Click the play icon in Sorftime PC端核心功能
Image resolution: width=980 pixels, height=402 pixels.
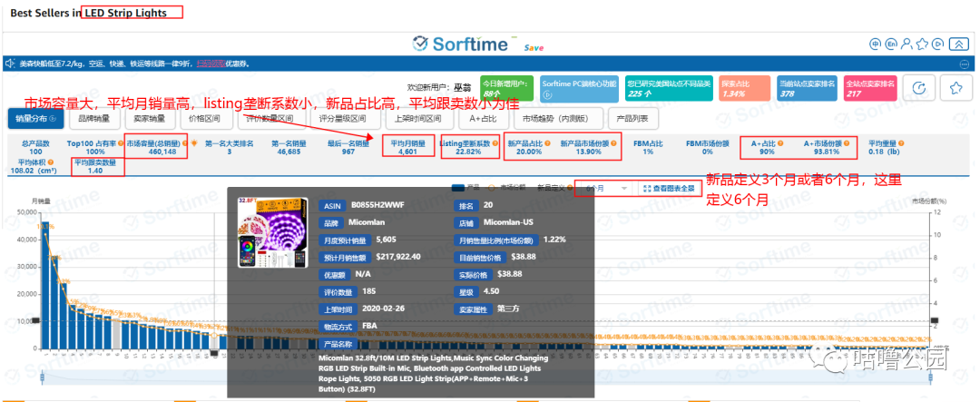(548, 95)
